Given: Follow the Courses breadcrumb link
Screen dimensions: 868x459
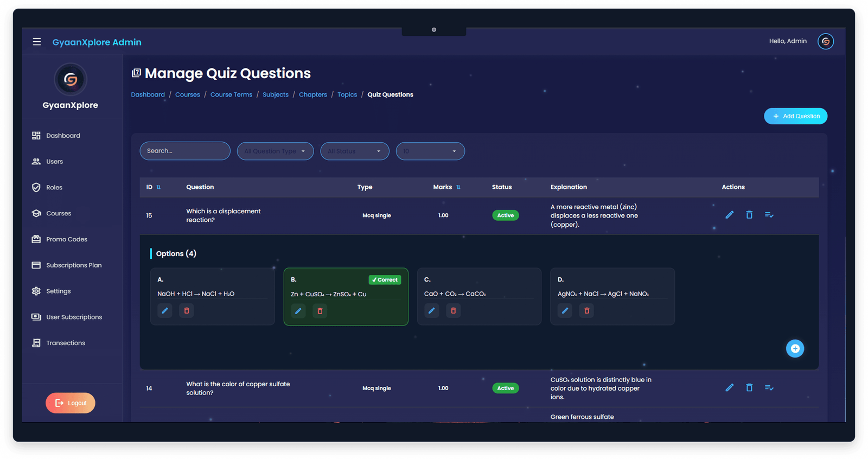Looking at the screenshot, I should 188,94.
